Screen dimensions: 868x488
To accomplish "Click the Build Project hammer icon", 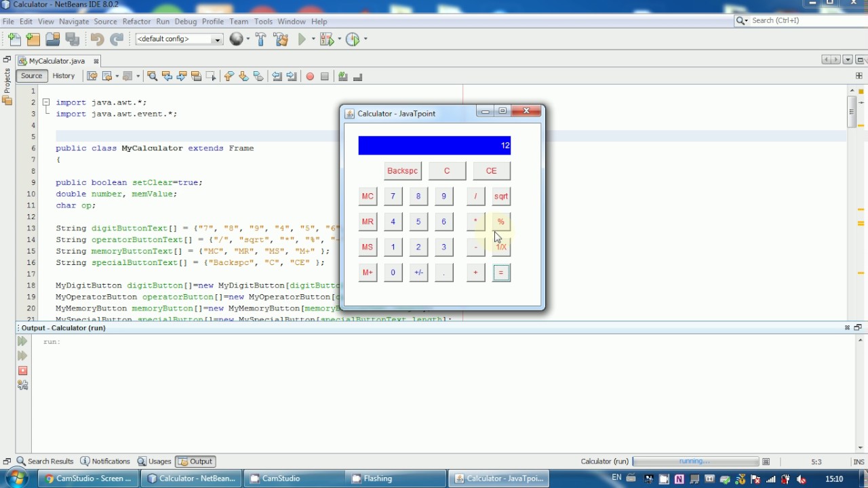I will (261, 39).
